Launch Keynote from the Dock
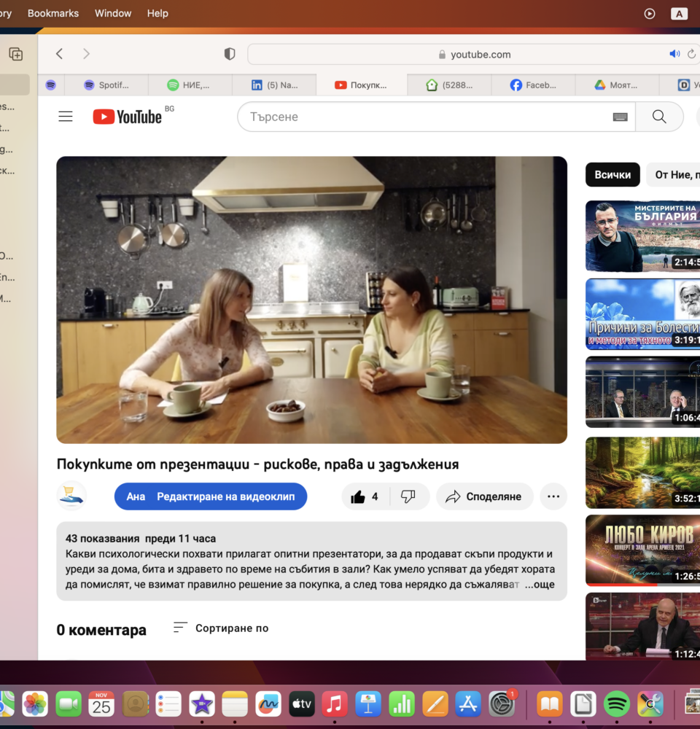700x729 pixels. point(368,704)
